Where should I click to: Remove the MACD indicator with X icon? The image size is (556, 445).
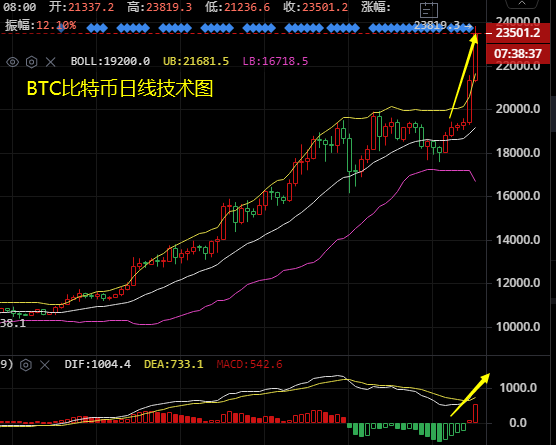[45, 365]
